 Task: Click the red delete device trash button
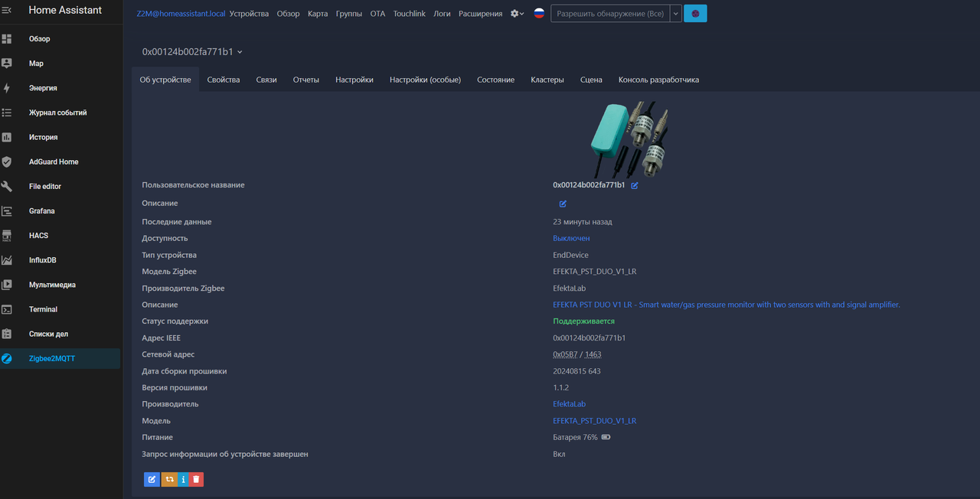point(197,479)
